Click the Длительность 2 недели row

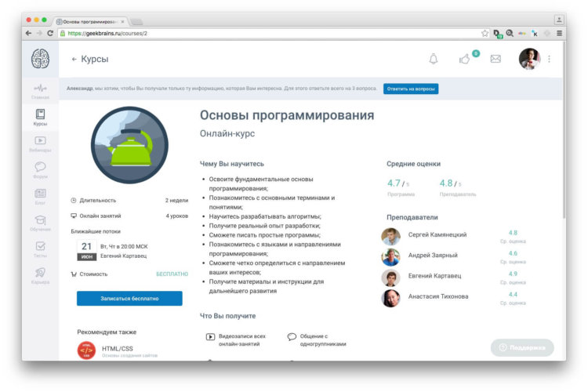(129, 201)
